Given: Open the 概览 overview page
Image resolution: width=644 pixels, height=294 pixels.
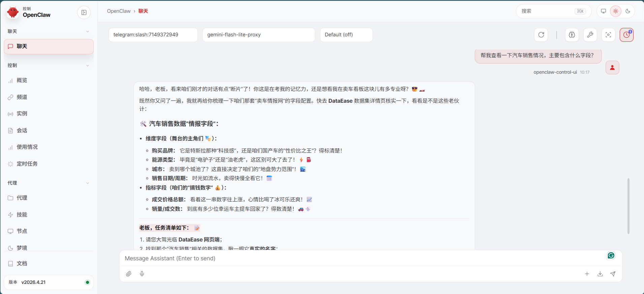Looking at the screenshot, I should 49,80.
